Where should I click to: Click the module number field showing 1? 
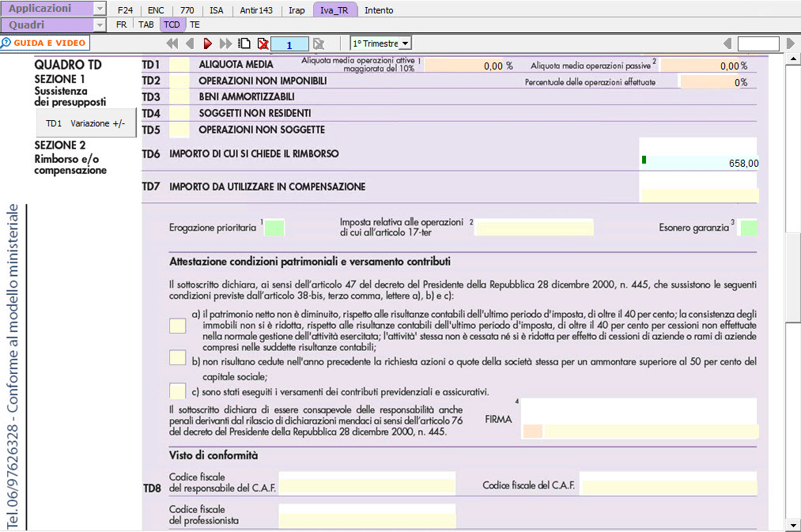click(x=289, y=44)
